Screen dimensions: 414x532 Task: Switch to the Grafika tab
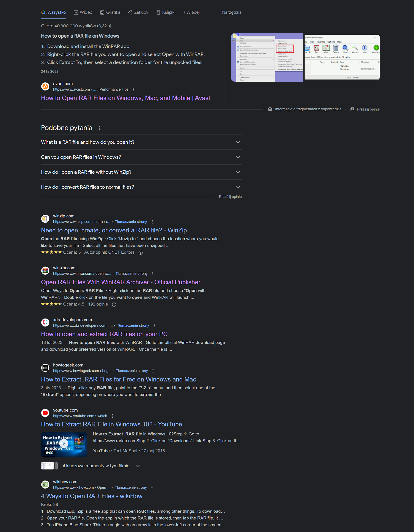click(110, 12)
